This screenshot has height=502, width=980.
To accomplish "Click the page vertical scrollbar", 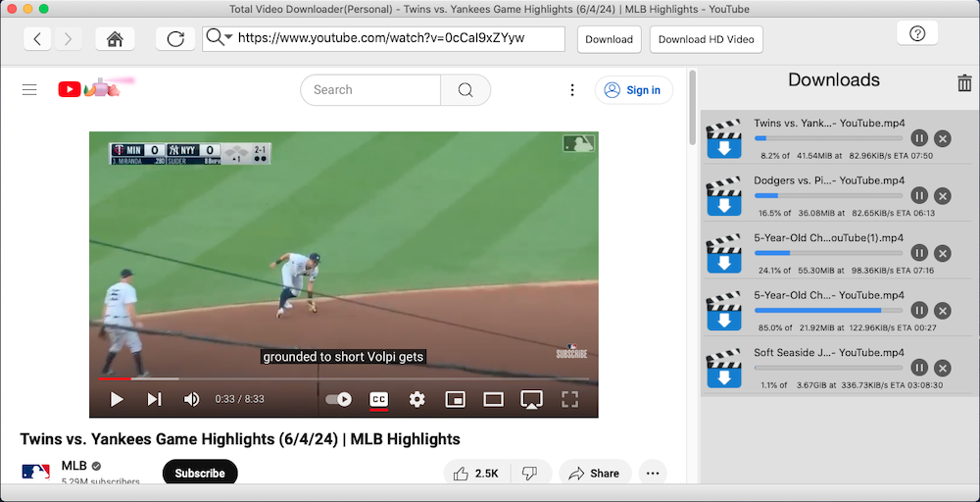I will (692, 108).
